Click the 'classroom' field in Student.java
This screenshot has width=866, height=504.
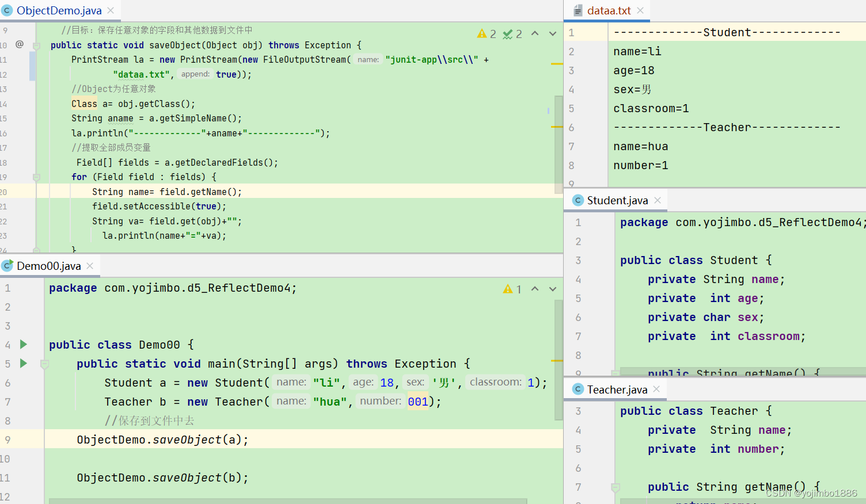(x=769, y=336)
